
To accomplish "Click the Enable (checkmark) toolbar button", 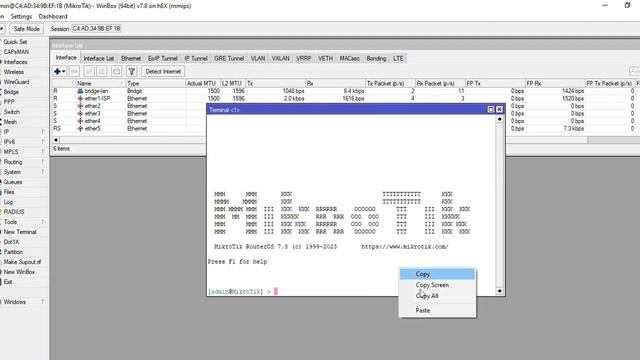I will [x=89, y=71].
